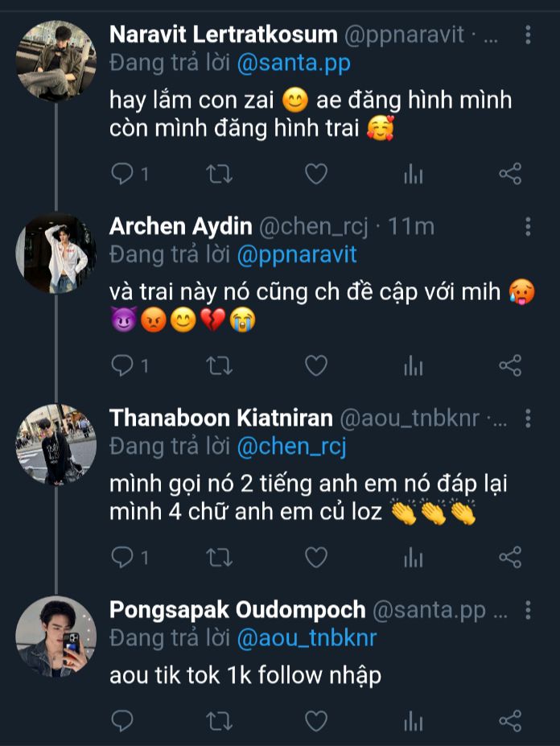The image size is (560, 746).
Task: Open Thanaboon Kiatniran's profile name
Action: [x=220, y=418]
